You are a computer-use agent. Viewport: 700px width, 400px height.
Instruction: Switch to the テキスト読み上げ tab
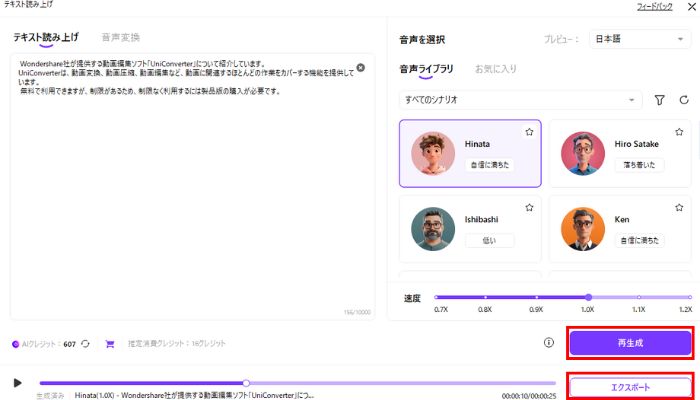46,38
